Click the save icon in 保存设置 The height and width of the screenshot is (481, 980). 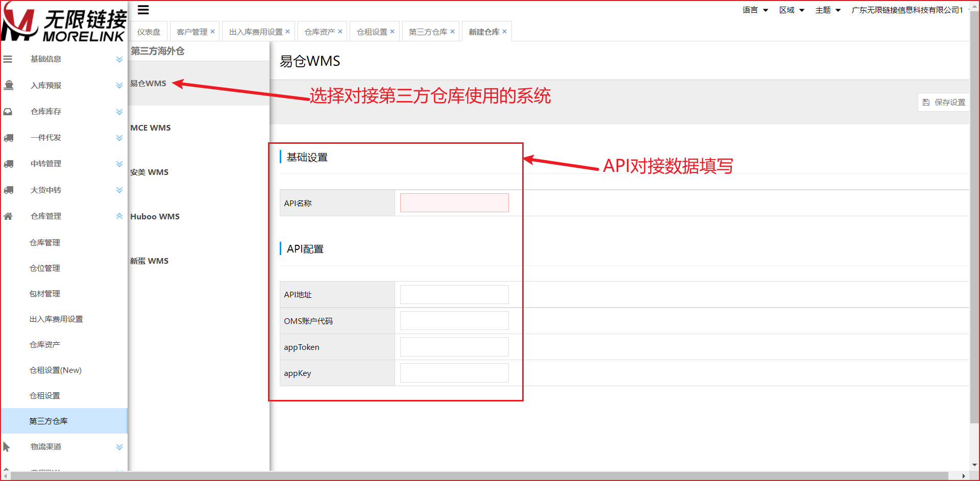pyautogui.click(x=926, y=103)
